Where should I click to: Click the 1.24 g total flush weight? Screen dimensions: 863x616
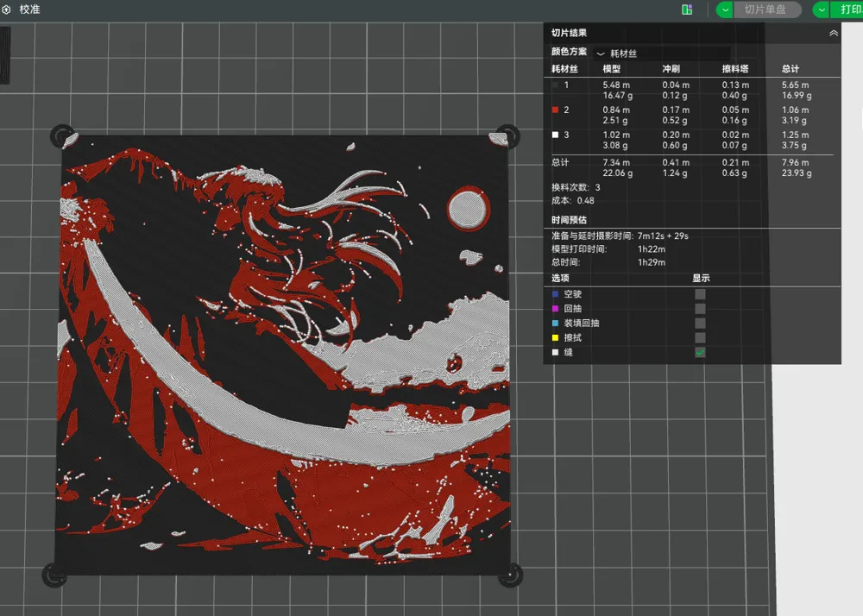point(675,173)
